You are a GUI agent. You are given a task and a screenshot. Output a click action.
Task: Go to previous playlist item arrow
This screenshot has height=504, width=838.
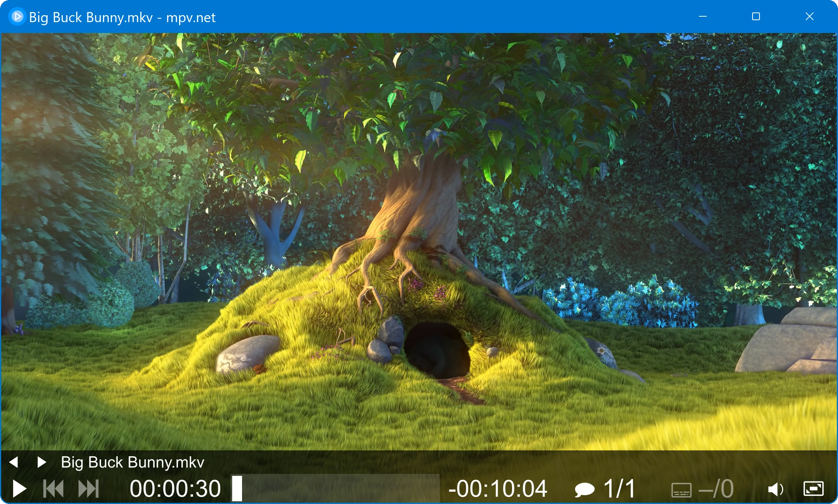click(14, 462)
